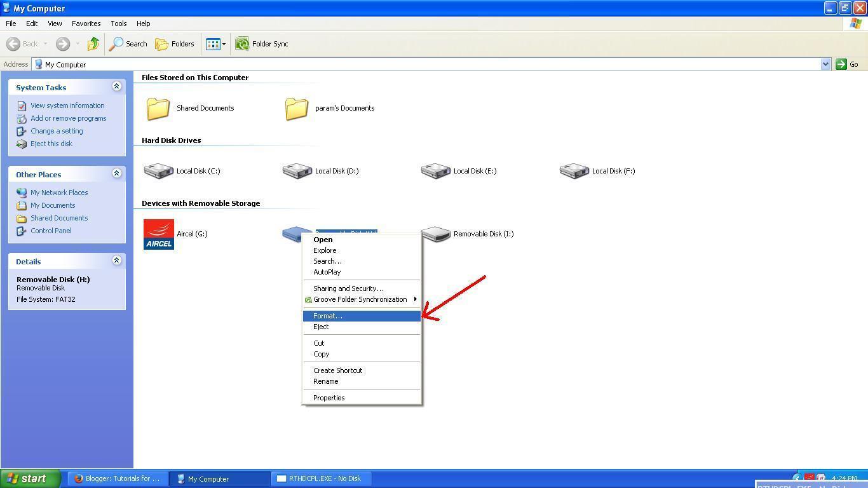Choose AutoPlay in the context menu

coord(362,272)
